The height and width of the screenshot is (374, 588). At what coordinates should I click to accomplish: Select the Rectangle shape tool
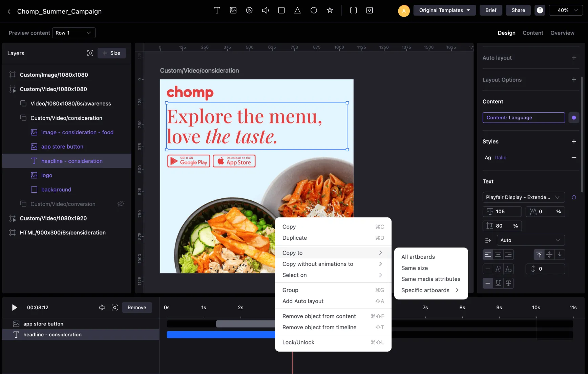pos(281,10)
